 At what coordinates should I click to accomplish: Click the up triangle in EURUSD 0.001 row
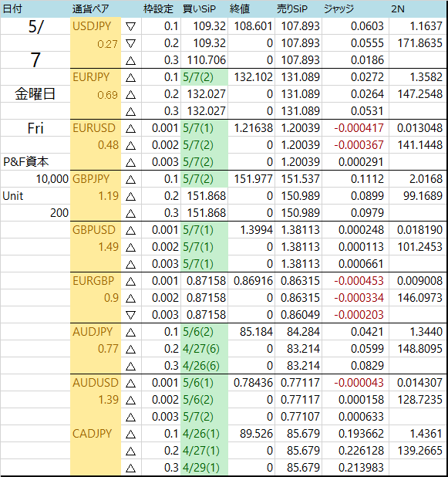[x=130, y=128]
